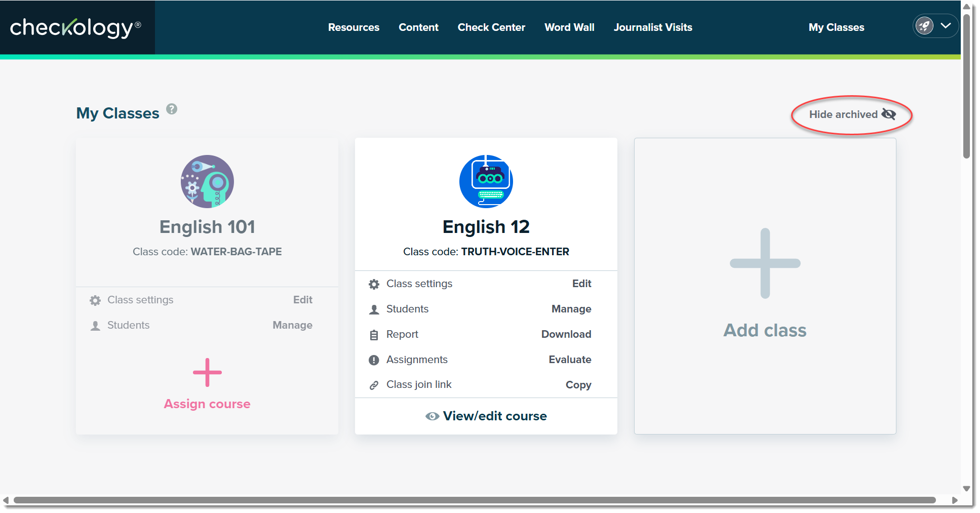980x513 pixels.
Task: Click class code TRUTH-VOICE-ENTER
Action: [515, 252]
